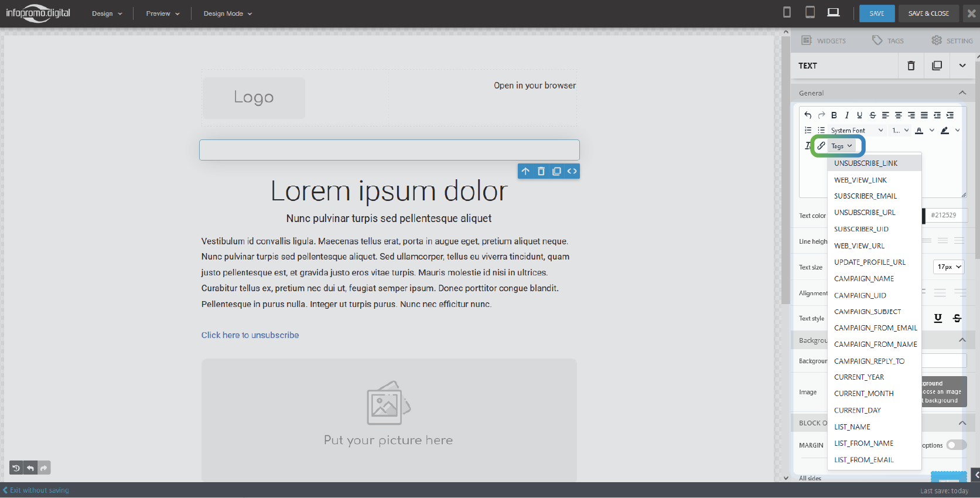Collapse the Background section chevron
Image resolution: width=980 pixels, height=498 pixels.
click(x=962, y=340)
